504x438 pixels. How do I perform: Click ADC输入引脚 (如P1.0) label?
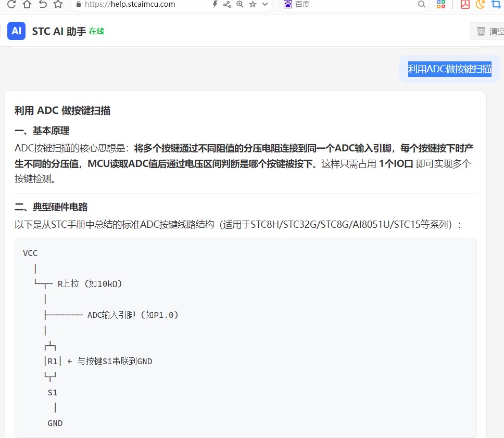pyautogui.click(x=133, y=315)
